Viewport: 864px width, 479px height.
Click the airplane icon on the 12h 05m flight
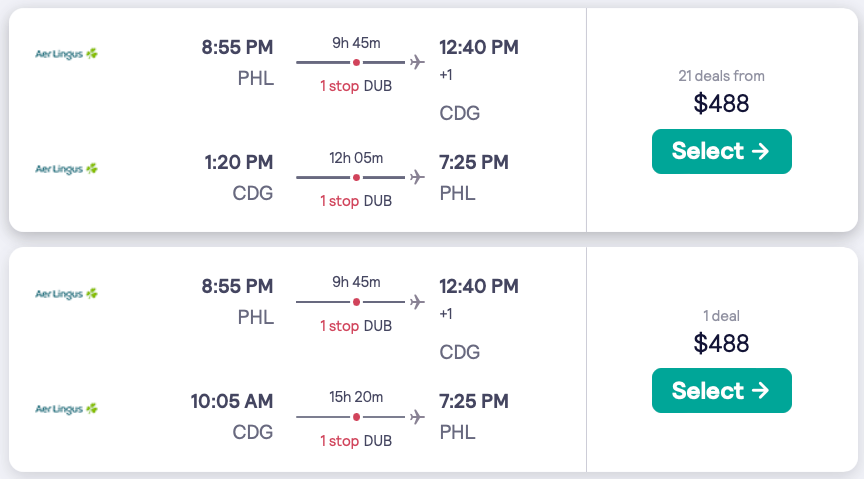417,177
